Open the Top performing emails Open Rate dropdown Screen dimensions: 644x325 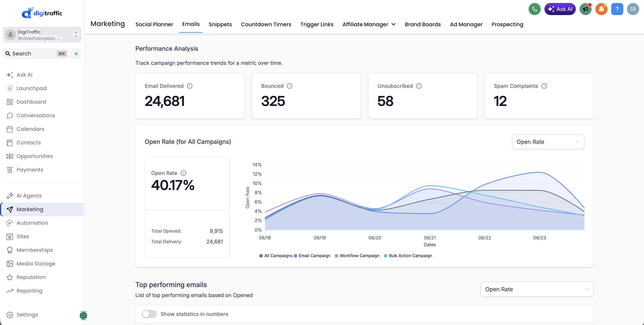[x=537, y=289]
